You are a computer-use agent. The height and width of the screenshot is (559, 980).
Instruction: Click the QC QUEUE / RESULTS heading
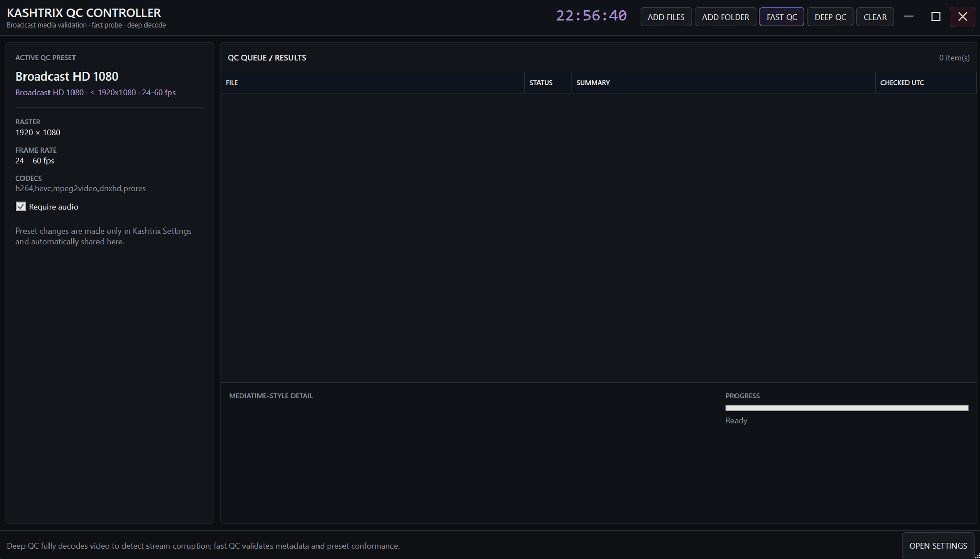(x=267, y=58)
